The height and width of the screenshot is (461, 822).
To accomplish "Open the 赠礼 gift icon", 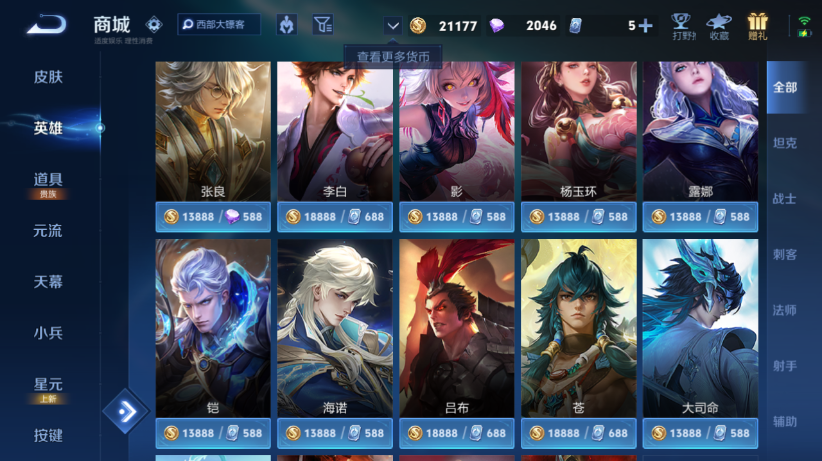I will 758,27.
